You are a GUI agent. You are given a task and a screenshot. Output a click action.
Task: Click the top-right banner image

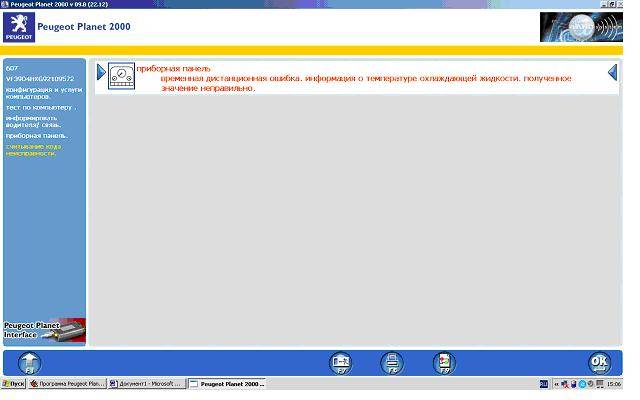580,27
